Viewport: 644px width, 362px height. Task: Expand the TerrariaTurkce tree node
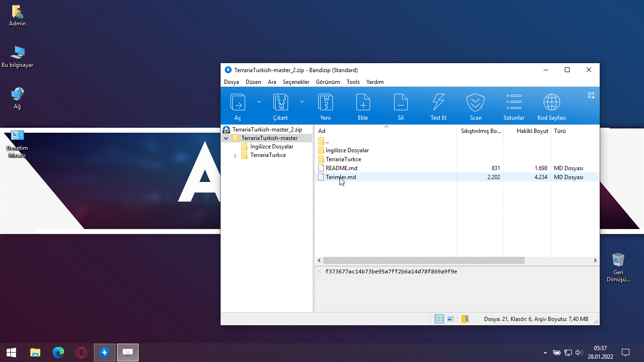click(x=235, y=156)
